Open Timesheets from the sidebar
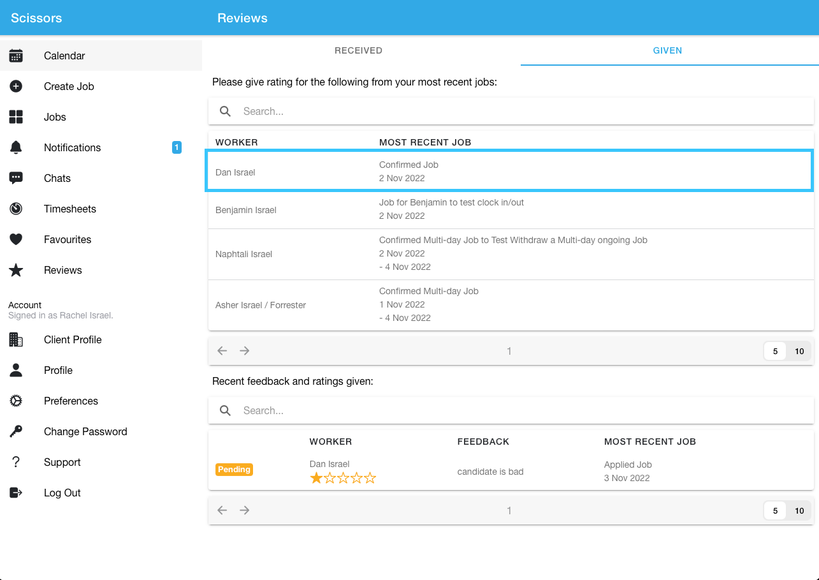The image size is (819, 580). click(x=101, y=209)
